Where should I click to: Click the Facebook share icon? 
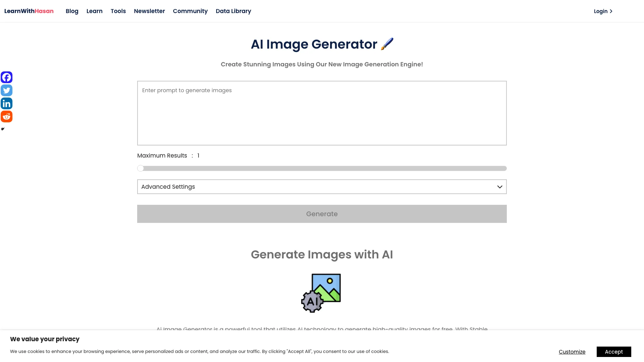(6, 77)
